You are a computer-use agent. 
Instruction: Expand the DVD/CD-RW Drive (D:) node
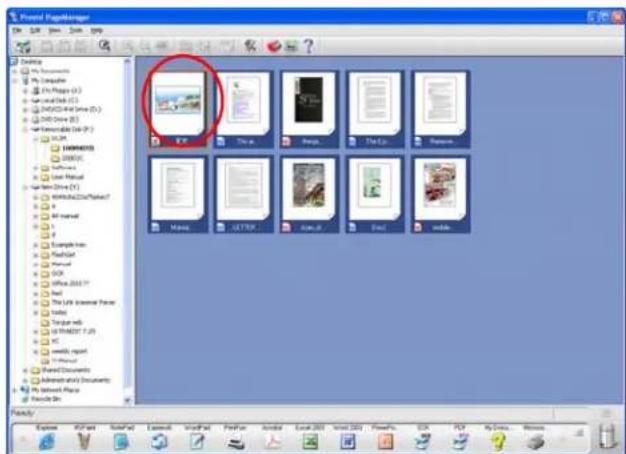pyautogui.click(x=25, y=110)
